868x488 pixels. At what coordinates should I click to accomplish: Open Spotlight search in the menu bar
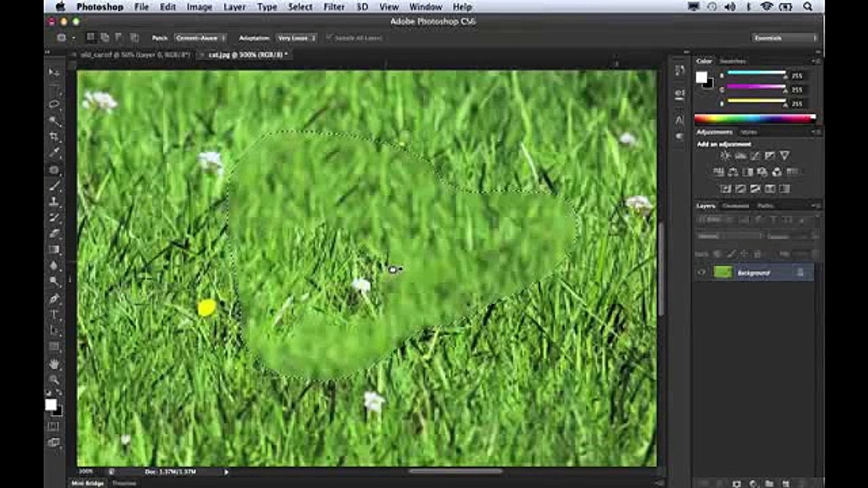tap(808, 7)
